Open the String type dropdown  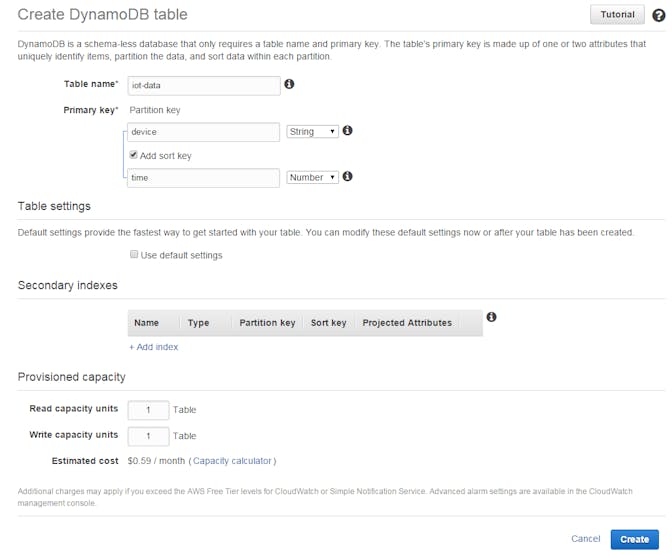(x=312, y=132)
